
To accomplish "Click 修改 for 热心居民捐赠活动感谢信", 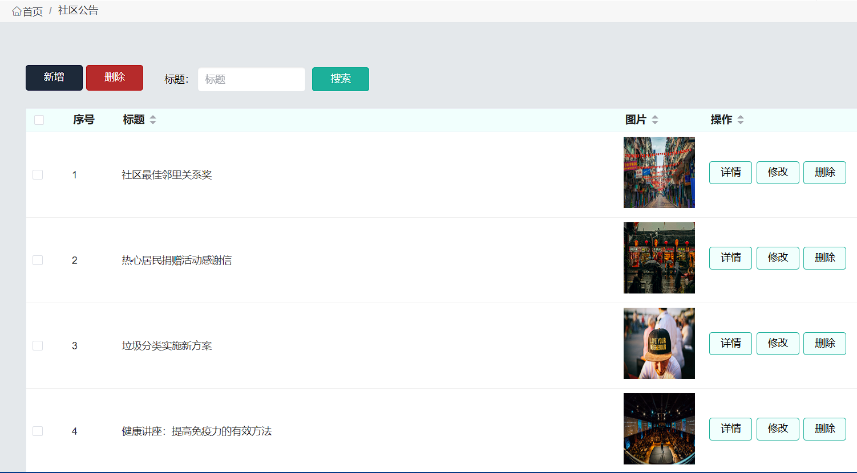I will [777, 258].
